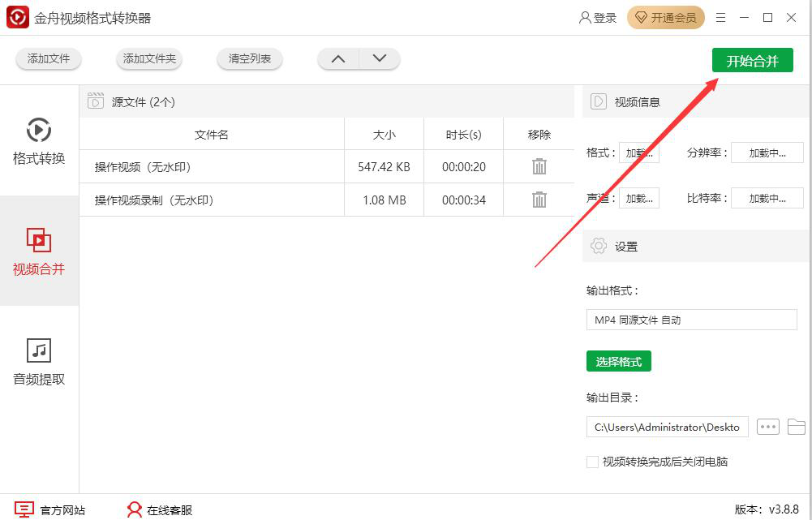Start merging with 开始合并 button

click(752, 61)
